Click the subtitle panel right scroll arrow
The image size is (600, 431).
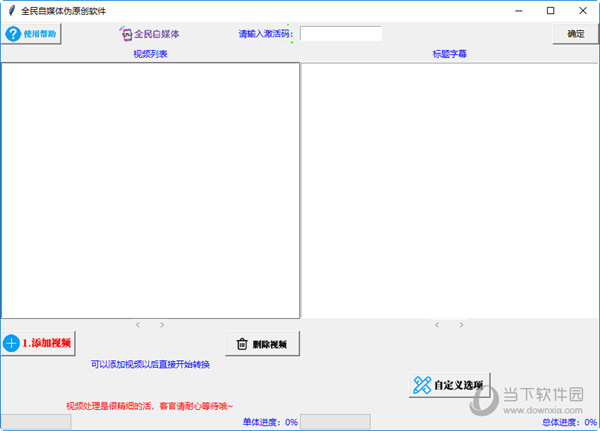coord(461,325)
